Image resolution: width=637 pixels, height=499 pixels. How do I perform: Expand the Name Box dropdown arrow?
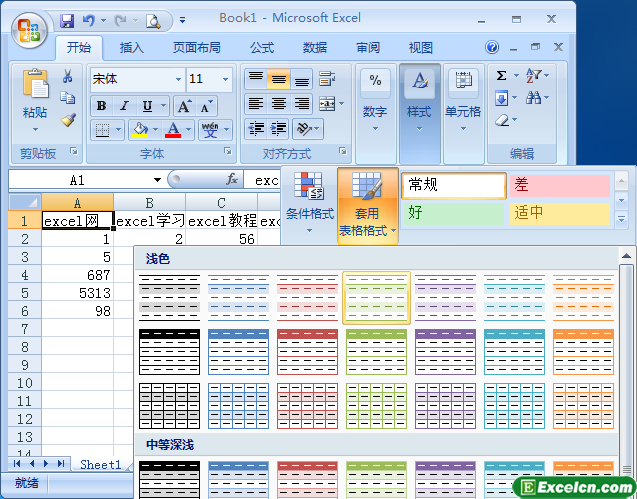tap(157, 180)
